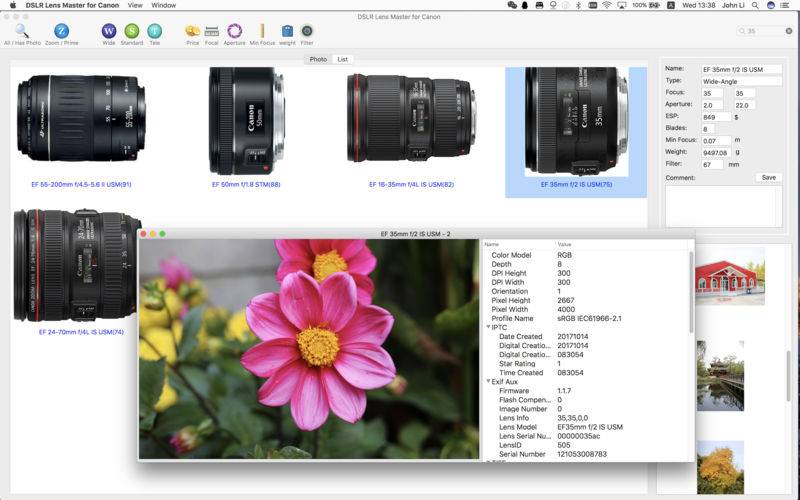
Task: Select the EF 50mm f/1.8 STM lens
Action: pos(246,121)
